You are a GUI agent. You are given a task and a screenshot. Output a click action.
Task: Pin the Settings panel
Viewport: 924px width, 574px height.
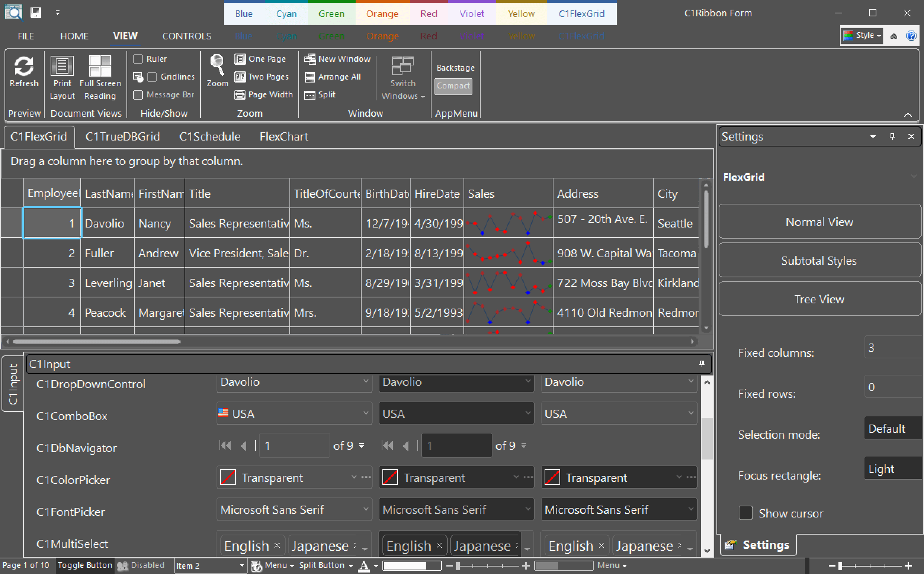tap(892, 136)
